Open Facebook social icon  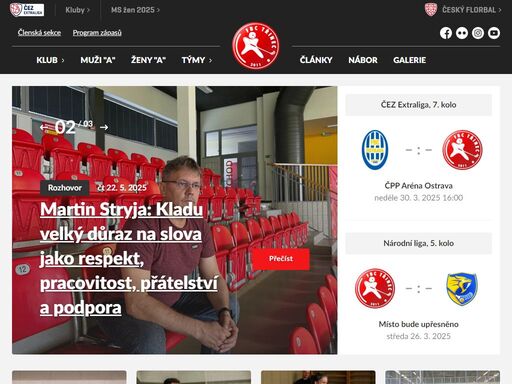tap(446, 33)
